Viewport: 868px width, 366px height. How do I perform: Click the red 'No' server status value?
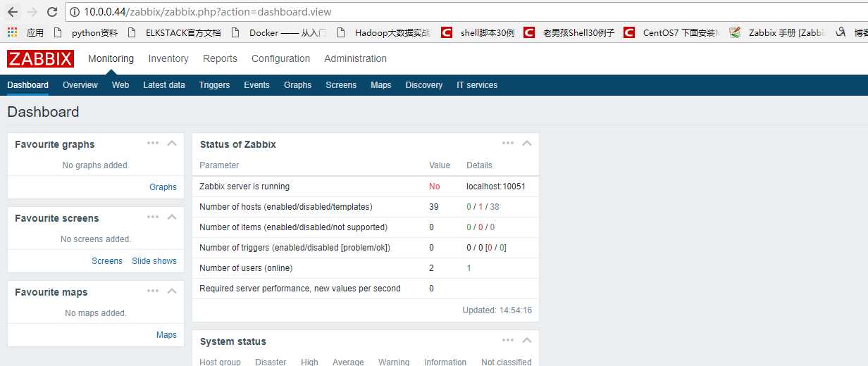coord(434,187)
